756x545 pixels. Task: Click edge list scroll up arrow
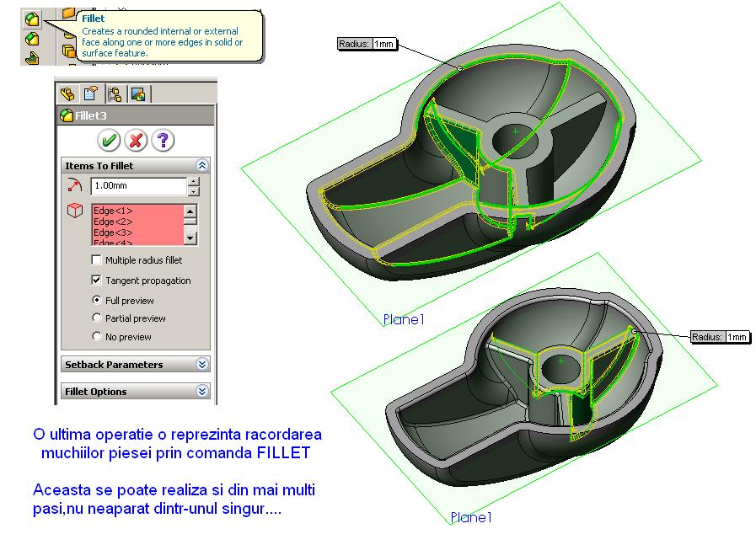190,211
